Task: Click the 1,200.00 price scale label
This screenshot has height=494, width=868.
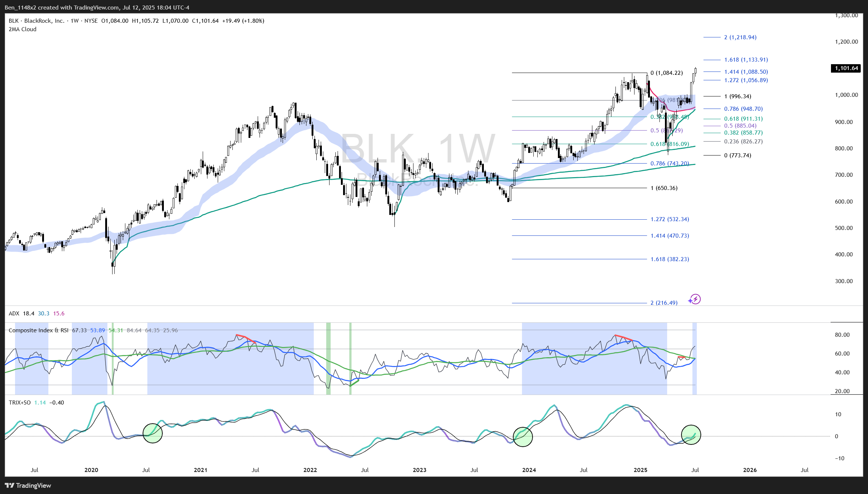Action: [846, 42]
